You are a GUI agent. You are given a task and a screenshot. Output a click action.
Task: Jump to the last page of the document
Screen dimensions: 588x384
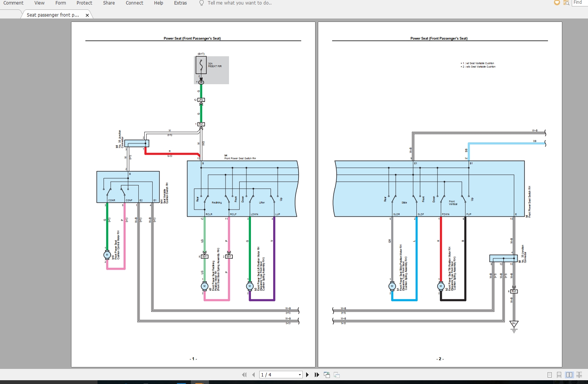pos(317,375)
